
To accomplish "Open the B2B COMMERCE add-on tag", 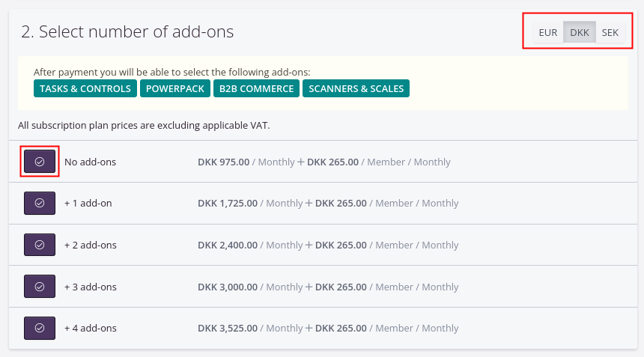I will 255,88.
